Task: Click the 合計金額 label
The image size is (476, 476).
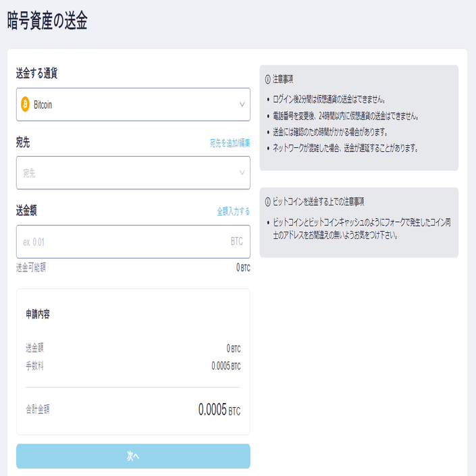Action: [38, 409]
